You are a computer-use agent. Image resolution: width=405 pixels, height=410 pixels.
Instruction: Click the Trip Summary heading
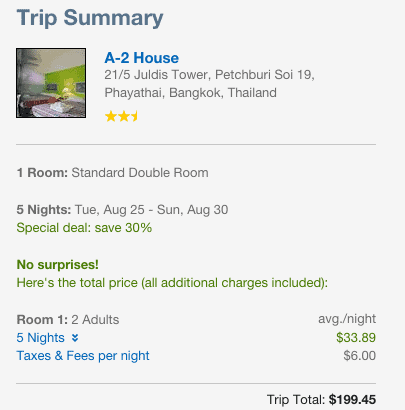point(90,18)
